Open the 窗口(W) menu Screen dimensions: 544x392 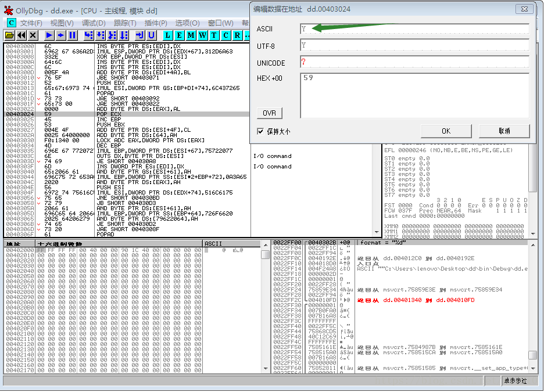tap(221, 23)
